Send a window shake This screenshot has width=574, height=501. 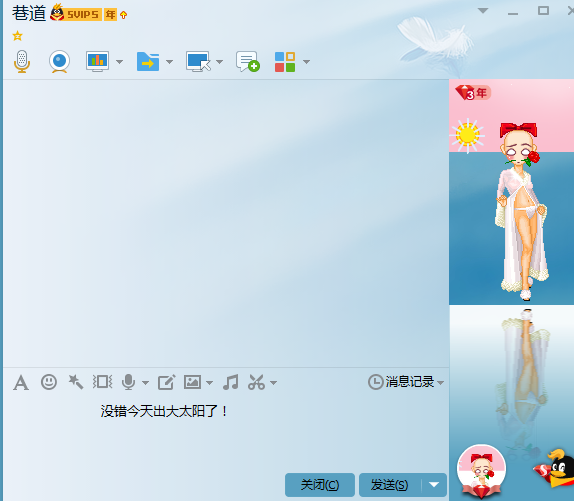click(x=102, y=382)
